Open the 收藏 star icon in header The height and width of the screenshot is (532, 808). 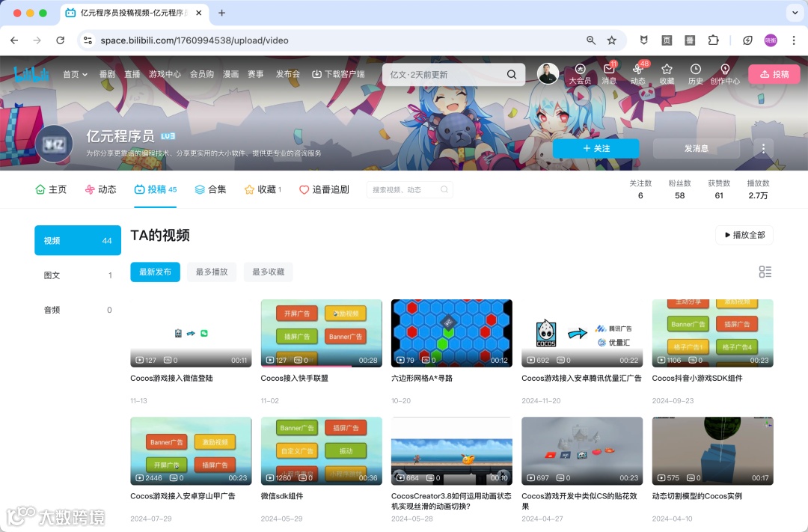pos(667,74)
